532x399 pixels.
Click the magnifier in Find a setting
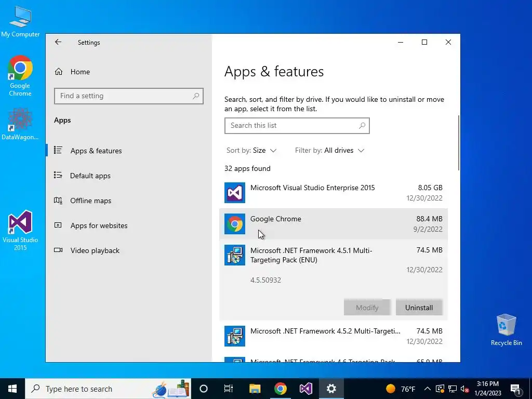coord(196,96)
